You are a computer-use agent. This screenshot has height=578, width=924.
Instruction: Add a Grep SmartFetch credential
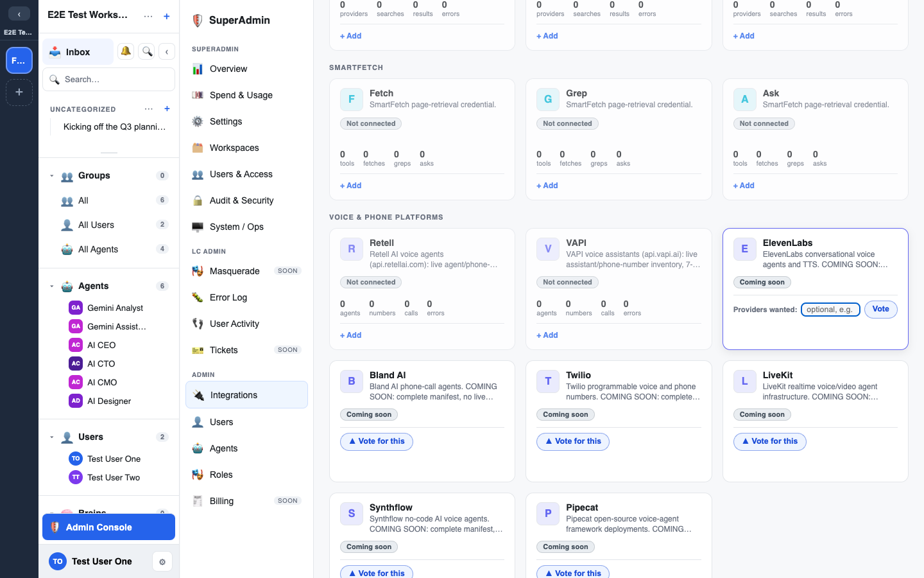[x=547, y=186]
